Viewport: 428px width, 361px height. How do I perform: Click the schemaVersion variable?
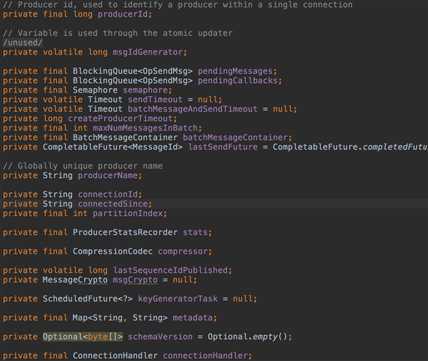tap(160, 337)
